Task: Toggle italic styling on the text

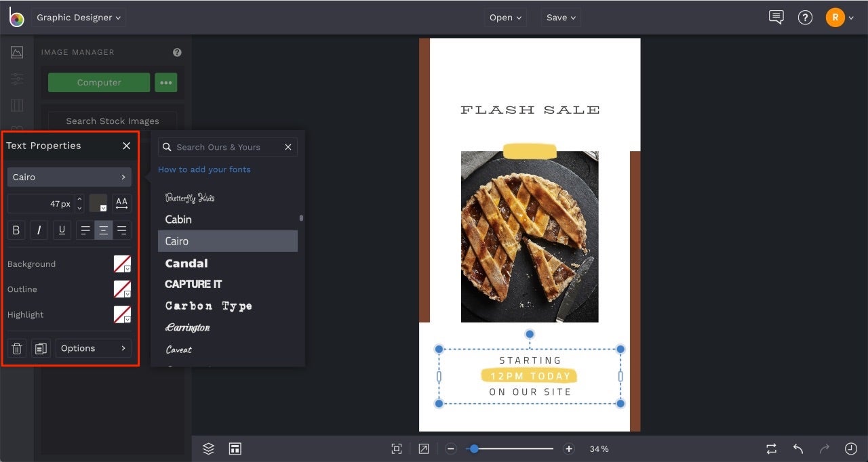Action: pos(39,230)
